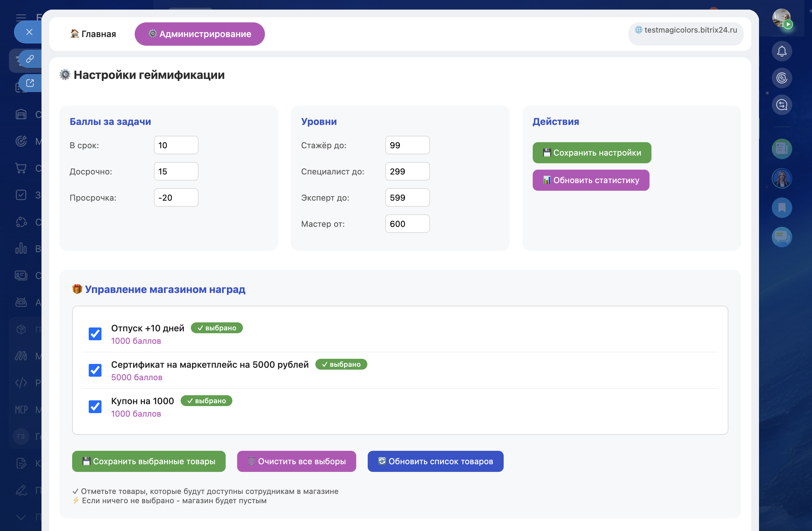This screenshot has width=812, height=531.
Task: Click Очистить все выборы button
Action: [x=296, y=461]
